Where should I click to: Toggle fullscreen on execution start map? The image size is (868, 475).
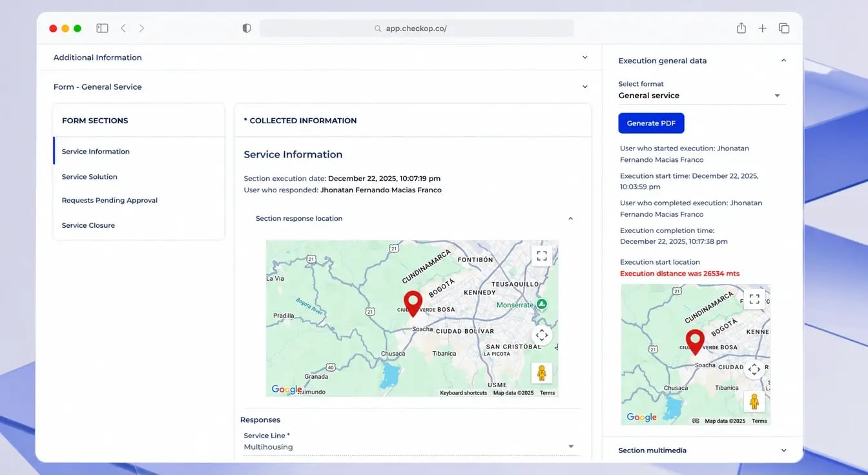pyautogui.click(x=754, y=299)
